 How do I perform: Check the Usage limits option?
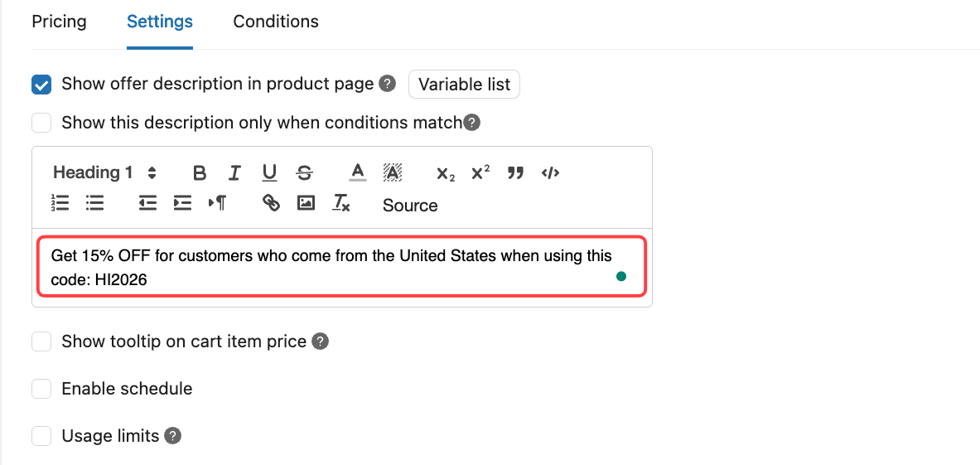coord(41,436)
